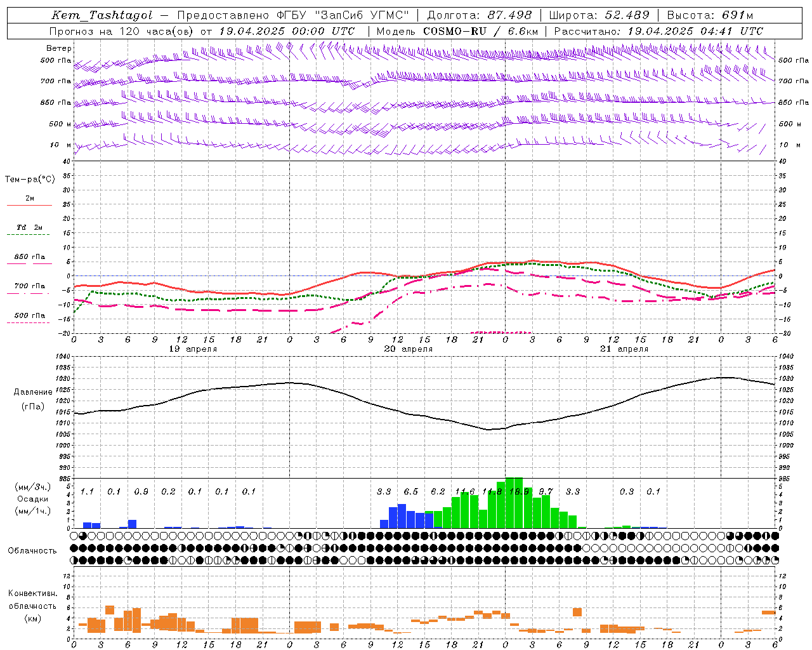Click the station title Kem_Tashtagol
812x650 pixels.
[101, 15]
